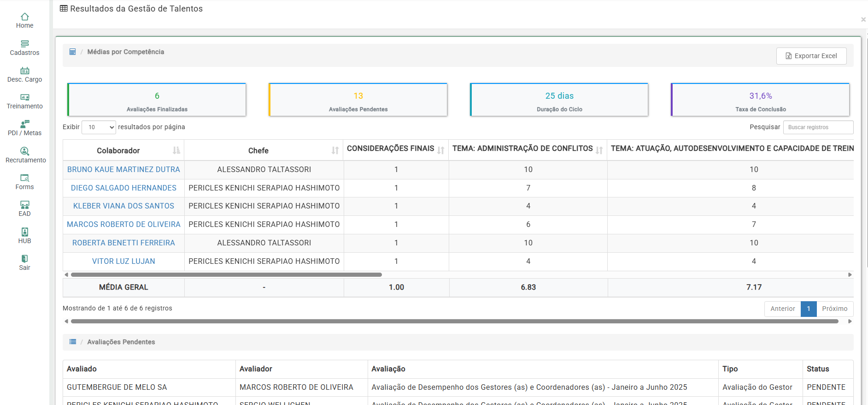Open BRUNO KAUE MARTINEZ DUTRA link

123,170
